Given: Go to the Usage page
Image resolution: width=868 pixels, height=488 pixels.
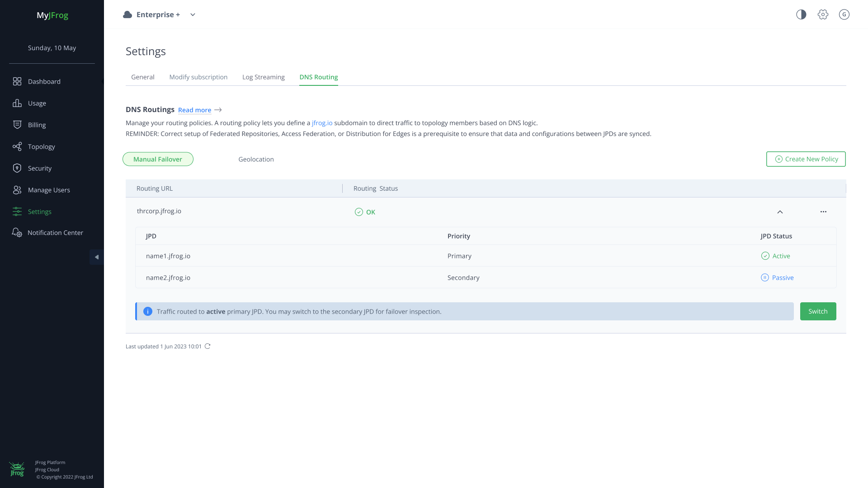Looking at the screenshot, I should click(x=37, y=103).
